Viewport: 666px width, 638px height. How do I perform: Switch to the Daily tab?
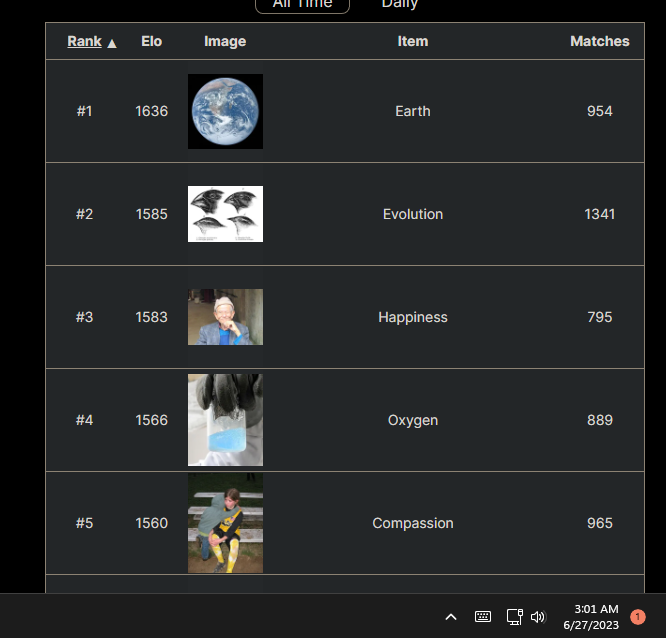coord(400,4)
